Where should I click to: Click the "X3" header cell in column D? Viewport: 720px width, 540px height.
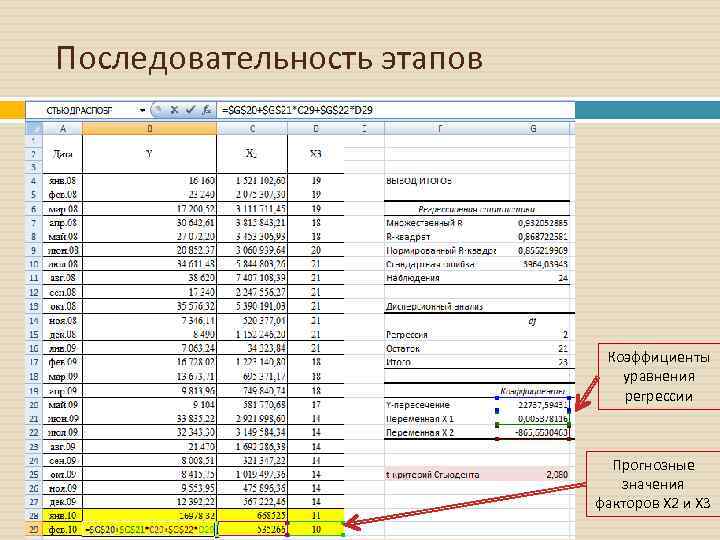click(315, 154)
